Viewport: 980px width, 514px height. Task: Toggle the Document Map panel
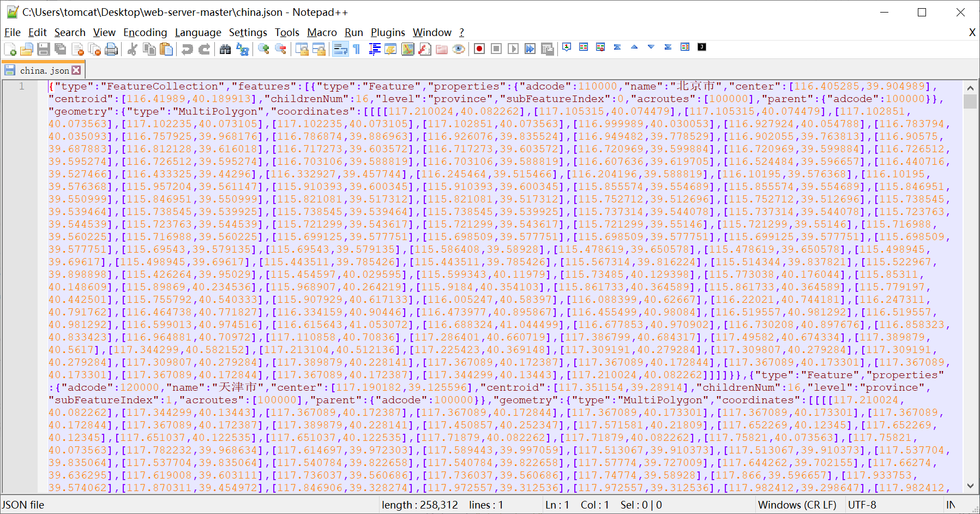408,50
